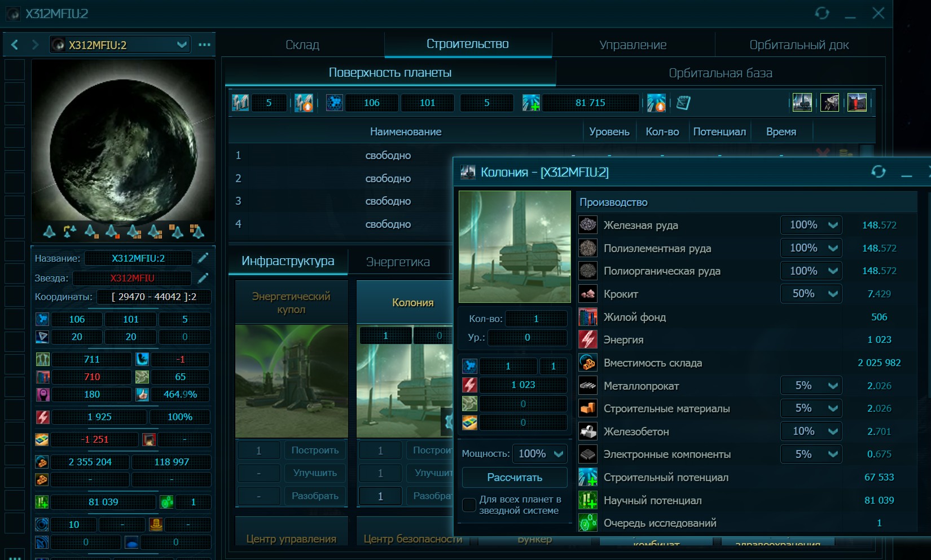Enable 'Для всех планет в звездной системе' checkbox

(469, 505)
